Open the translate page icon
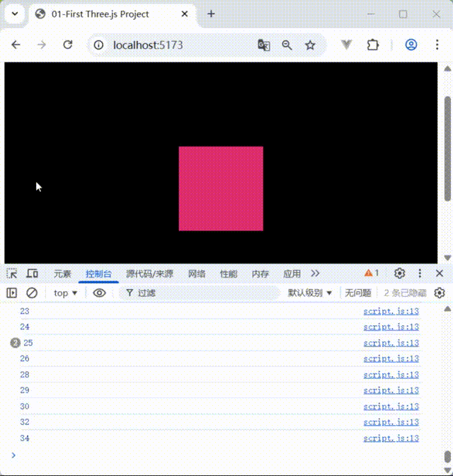 264,45
